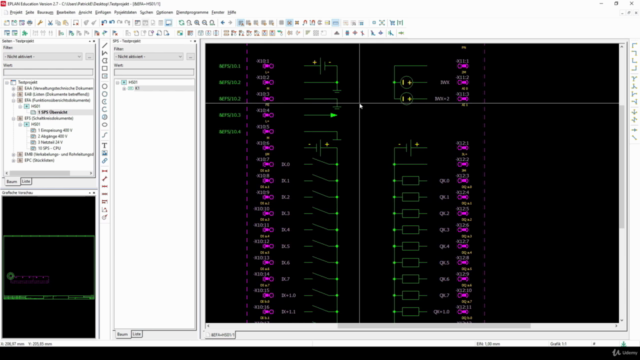640x360 pixels.
Task: Click the Wert field in SPS navigator
Action: pos(154,72)
